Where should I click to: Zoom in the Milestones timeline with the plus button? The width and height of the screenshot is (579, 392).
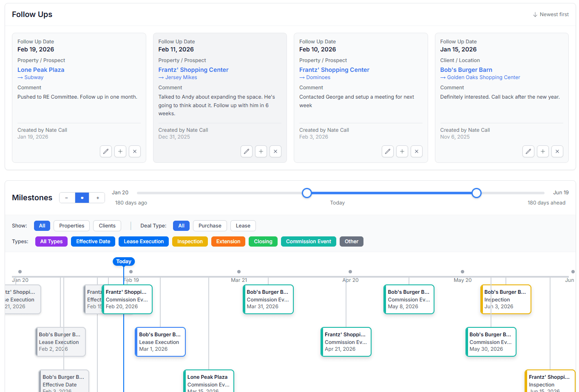coord(97,198)
